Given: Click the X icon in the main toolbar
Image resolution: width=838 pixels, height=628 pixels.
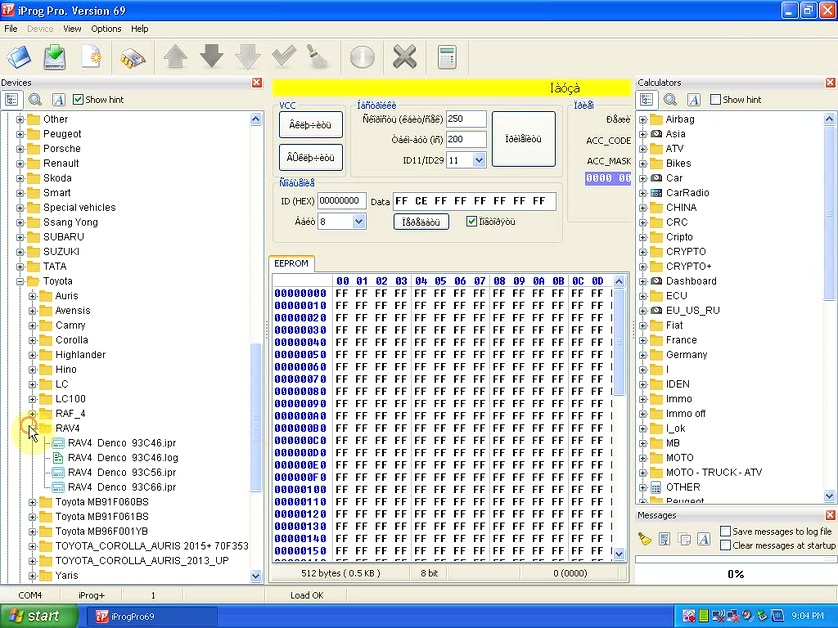Looking at the screenshot, I should coord(405,57).
